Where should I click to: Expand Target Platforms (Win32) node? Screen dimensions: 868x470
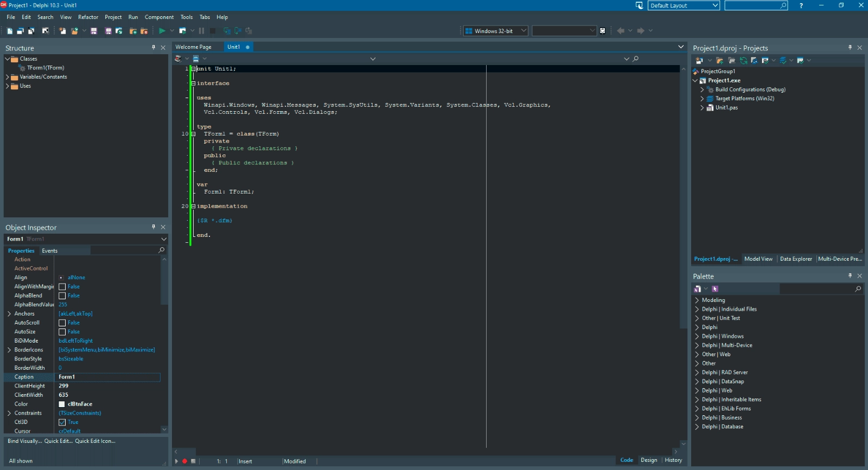[x=702, y=99]
